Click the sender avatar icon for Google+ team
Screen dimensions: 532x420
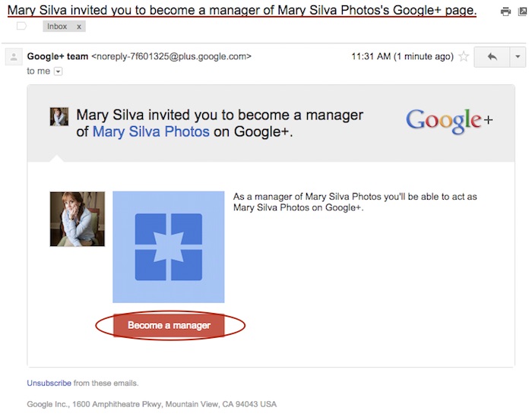click(13, 58)
